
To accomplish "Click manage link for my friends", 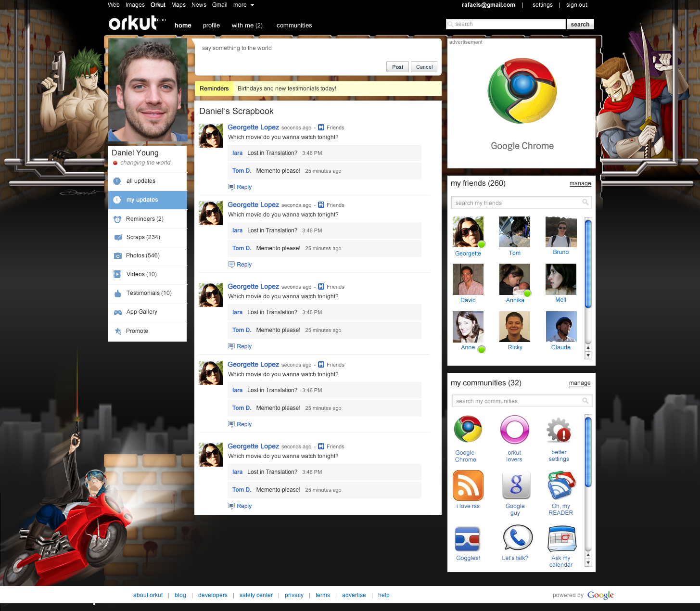I will click(x=580, y=183).
